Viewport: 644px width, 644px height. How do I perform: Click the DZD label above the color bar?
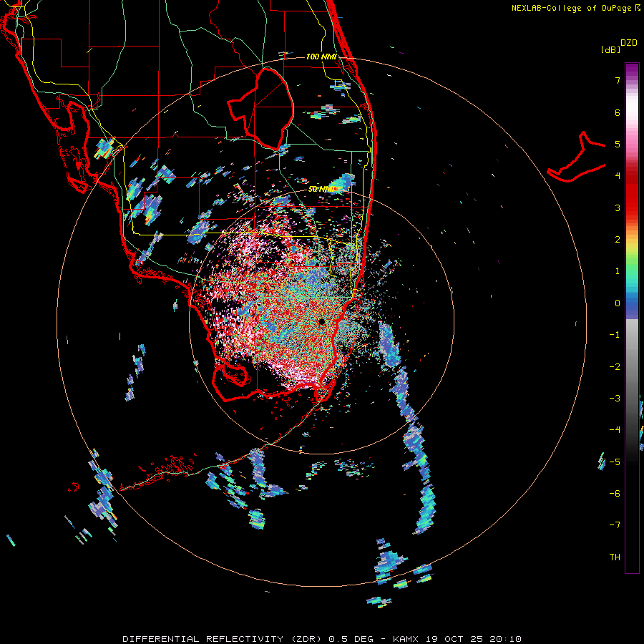click(629, 43)
